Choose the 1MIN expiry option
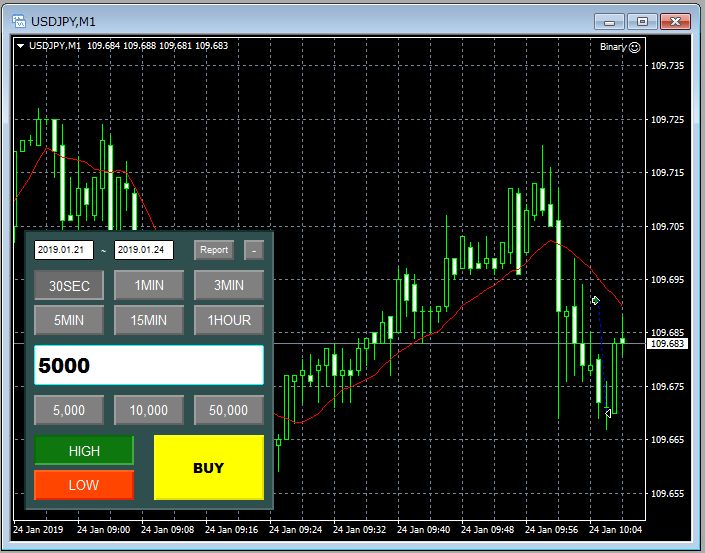The width and height of the screenshot is (705, 553). click(149, 286)
